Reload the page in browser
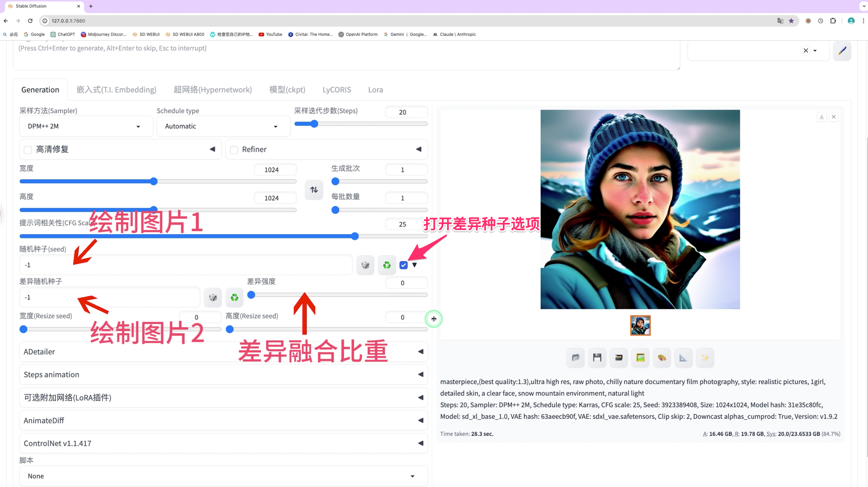This screenshot has width=868, height=487. tap(30, 21)
